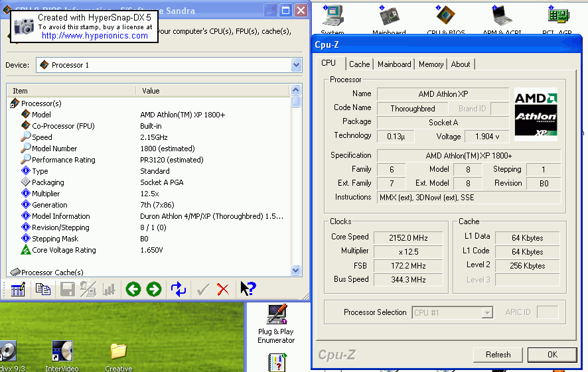
Task: Open the Processor Selection combo box
Action: (x=453, y=312)
